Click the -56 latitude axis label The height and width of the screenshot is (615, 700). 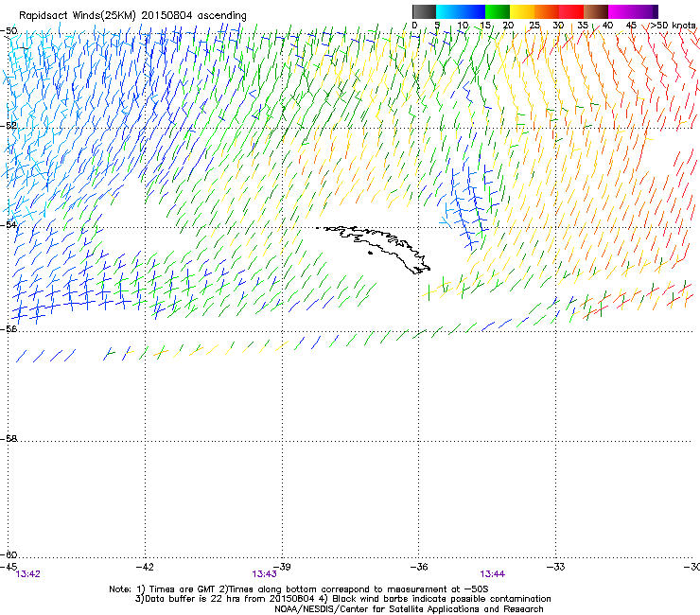9,328
